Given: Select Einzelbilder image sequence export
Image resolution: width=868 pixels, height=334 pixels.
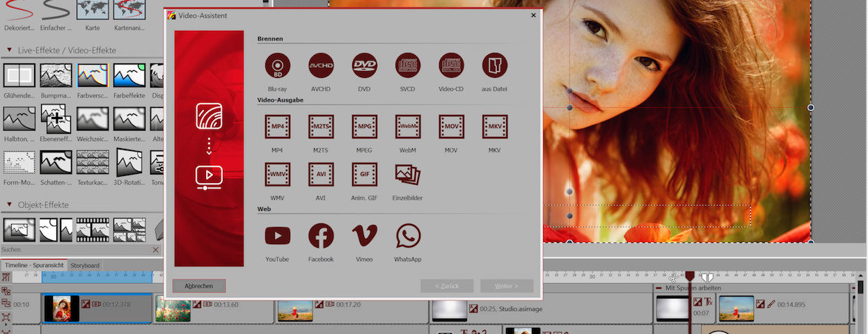Looking at the screenshot, I should (x=408, y=174).
